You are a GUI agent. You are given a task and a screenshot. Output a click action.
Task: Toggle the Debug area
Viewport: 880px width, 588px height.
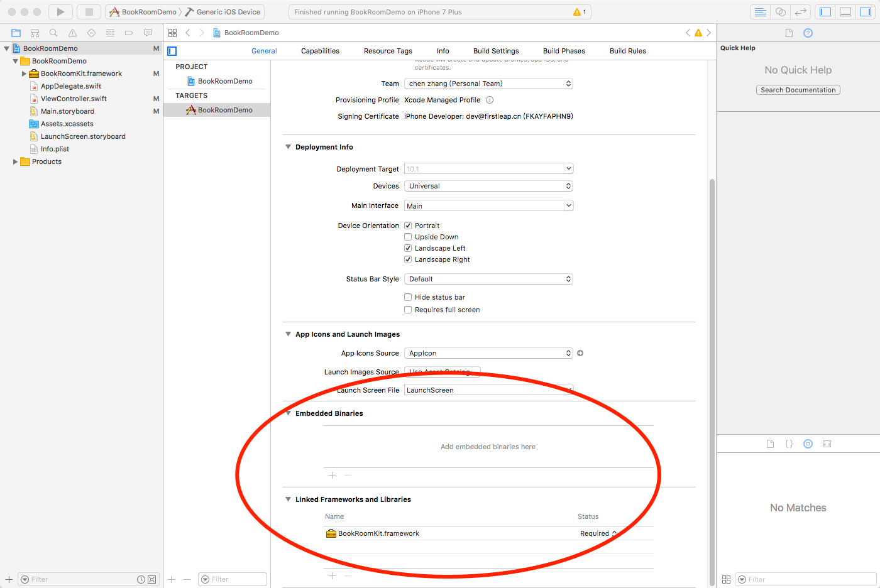(845, 12)
